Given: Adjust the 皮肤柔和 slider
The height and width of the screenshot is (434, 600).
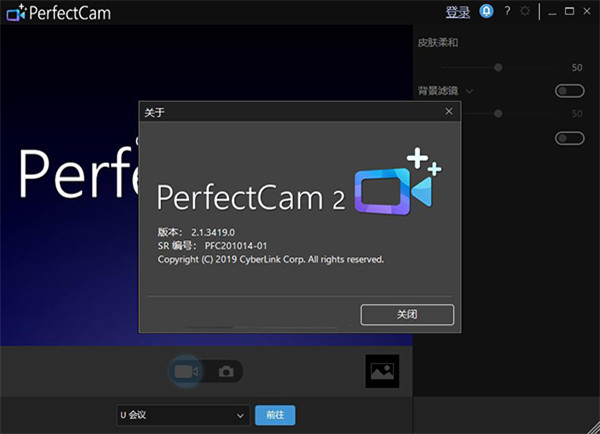Looking at the screenshot, I should tap(498, 68).
